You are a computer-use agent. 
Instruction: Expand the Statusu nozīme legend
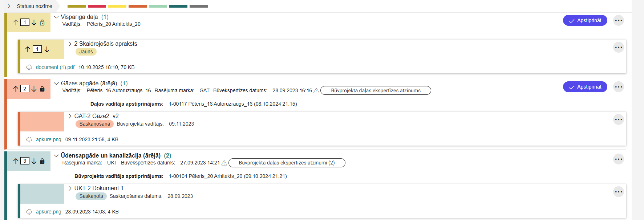tap(9, 6)
